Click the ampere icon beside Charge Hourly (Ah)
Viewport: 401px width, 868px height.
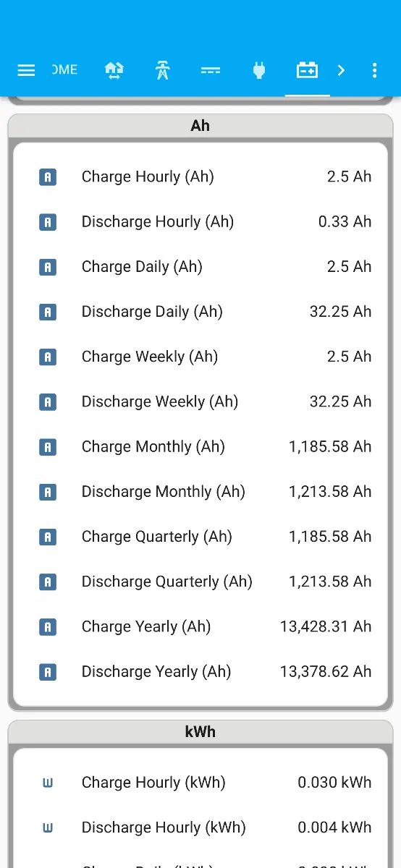pyautogui.click(x=48, y=176)
